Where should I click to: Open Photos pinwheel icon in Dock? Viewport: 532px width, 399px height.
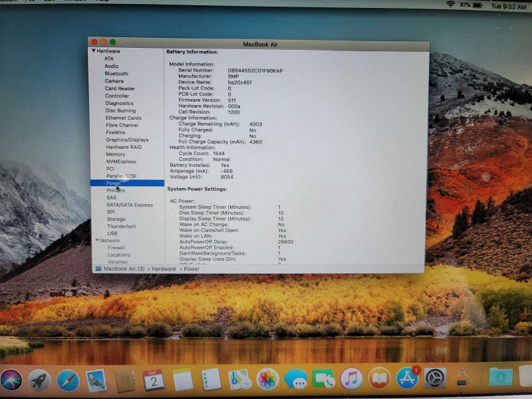tap(267, 379)
